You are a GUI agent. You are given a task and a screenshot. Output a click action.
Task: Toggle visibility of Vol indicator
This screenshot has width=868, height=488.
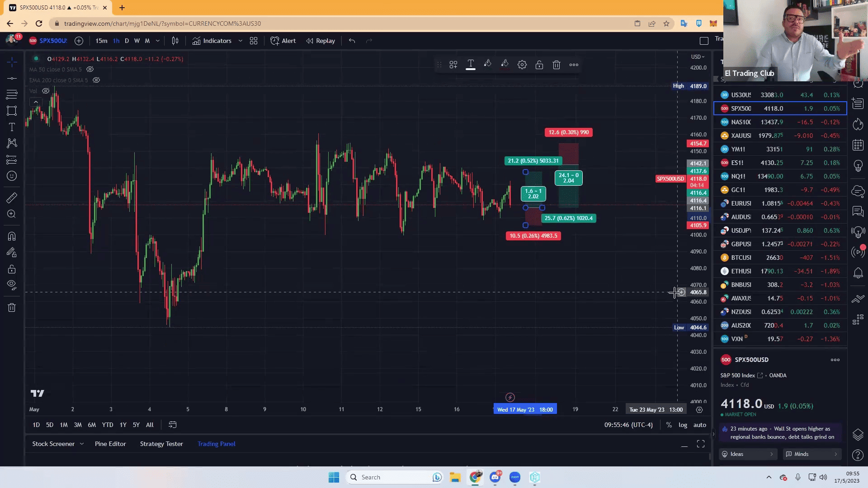point(46,91)
